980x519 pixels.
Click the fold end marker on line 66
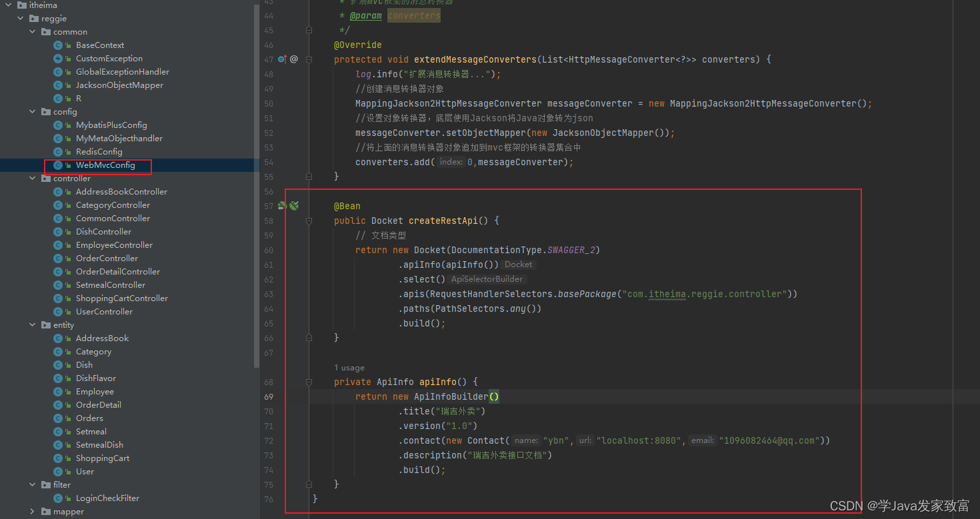pos(309,338)
